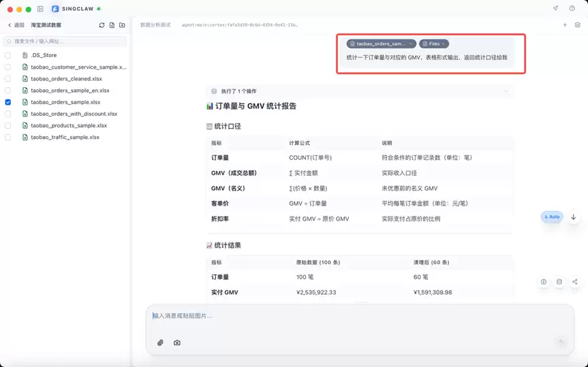This screenshot has height=367, width=588.
Task: Check the taobao_traffic_sample.xlsx checkbox
Action: pos(8,138)
